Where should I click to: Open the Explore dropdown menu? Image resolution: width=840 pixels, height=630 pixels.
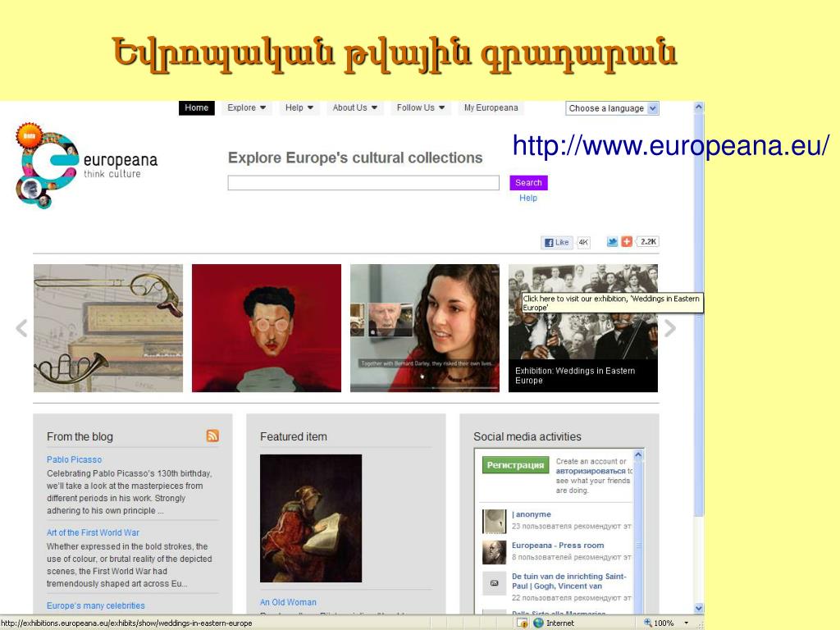[246, 107]
